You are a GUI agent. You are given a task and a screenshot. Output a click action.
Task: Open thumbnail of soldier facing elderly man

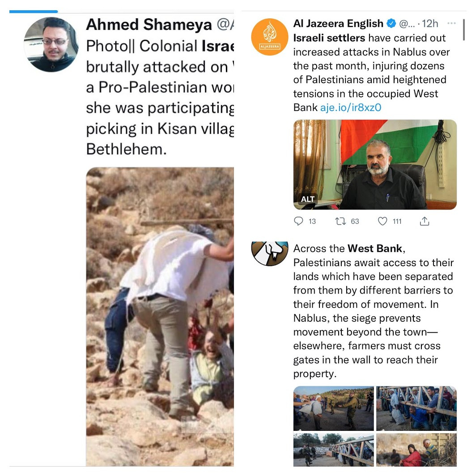[x=334, y=408]
